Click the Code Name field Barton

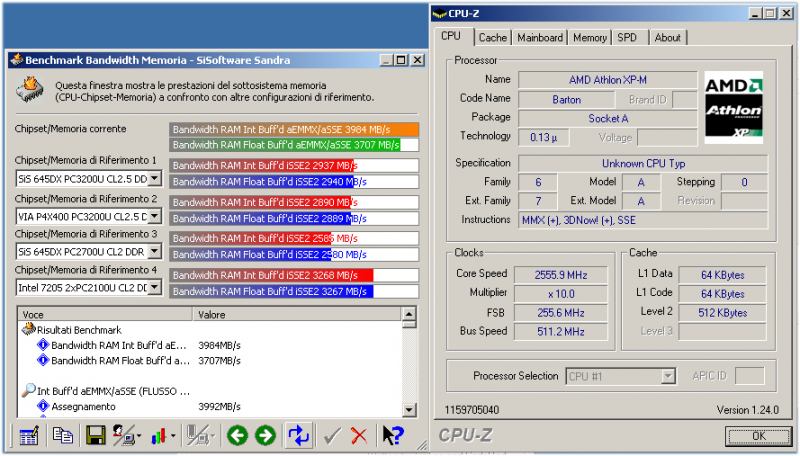566,99
